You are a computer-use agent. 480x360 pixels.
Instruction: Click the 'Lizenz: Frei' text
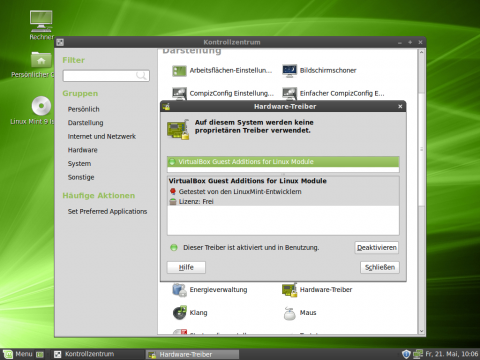[x=196, y=201]
